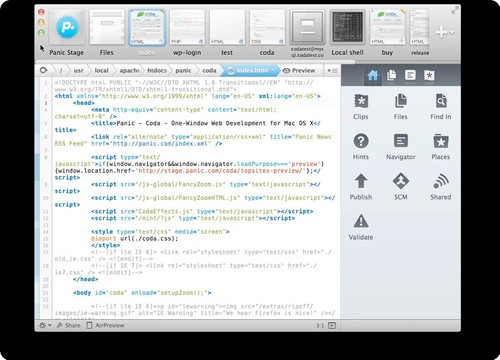Open the Validate tool
500x360 pixels.
pyautogui.click(x=361, y=227)
